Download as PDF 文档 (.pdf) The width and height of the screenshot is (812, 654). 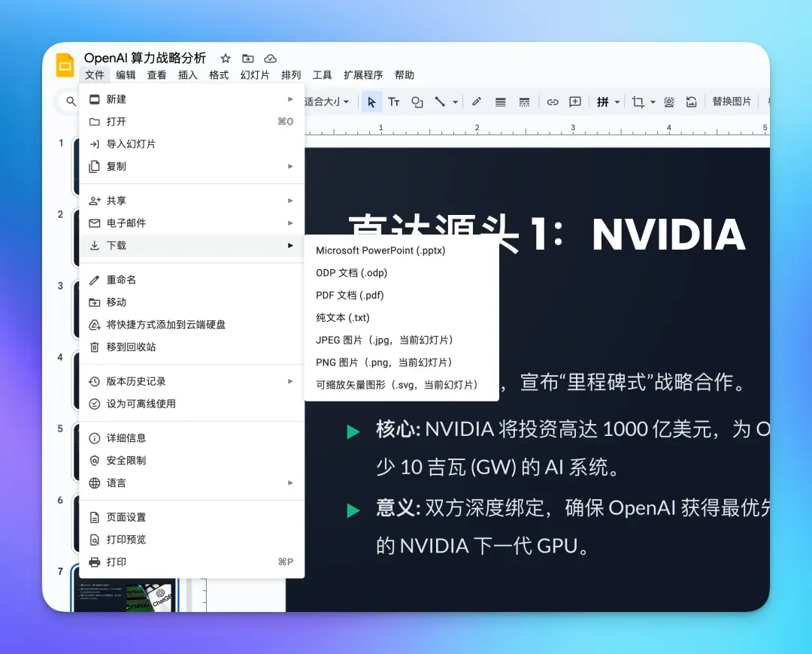tap(350, 295)
